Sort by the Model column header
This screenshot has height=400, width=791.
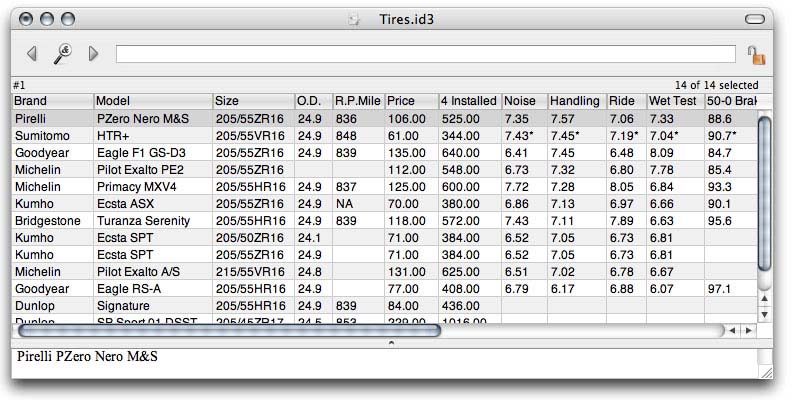153,101
